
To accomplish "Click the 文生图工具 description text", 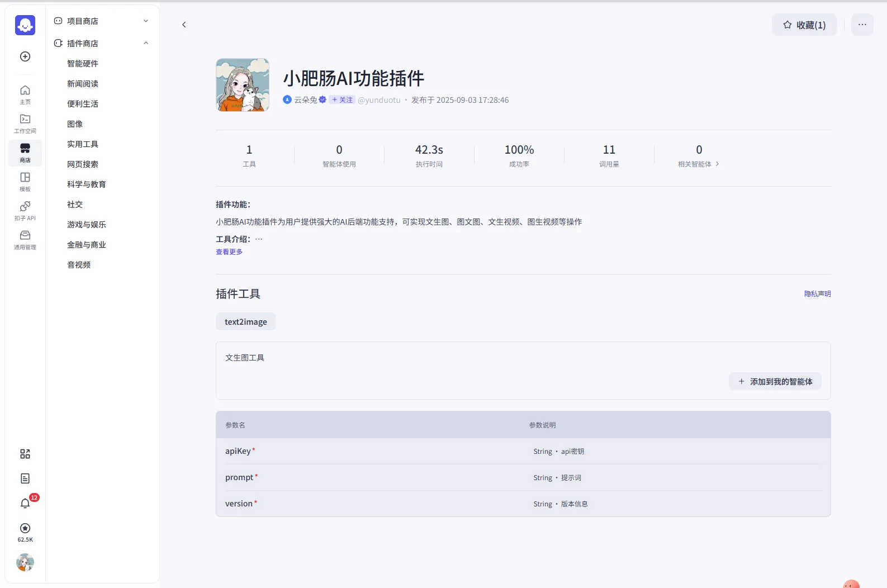I will pos(245,358).
